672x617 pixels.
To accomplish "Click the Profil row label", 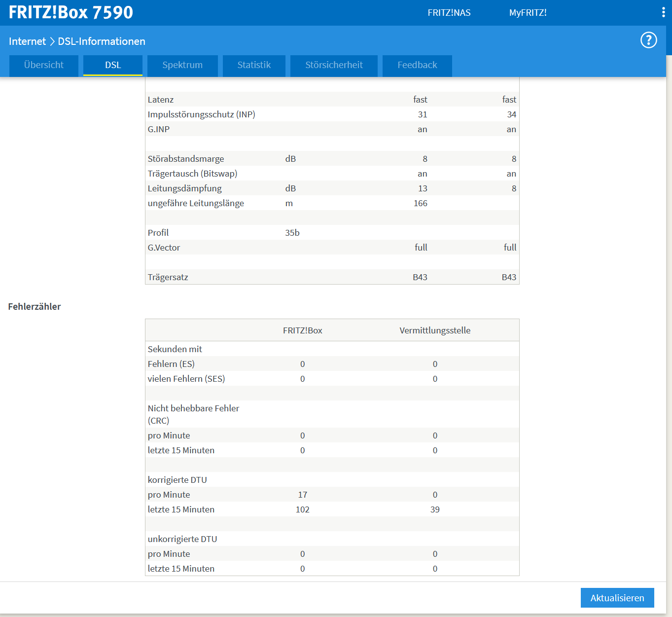I will point(158,233).
